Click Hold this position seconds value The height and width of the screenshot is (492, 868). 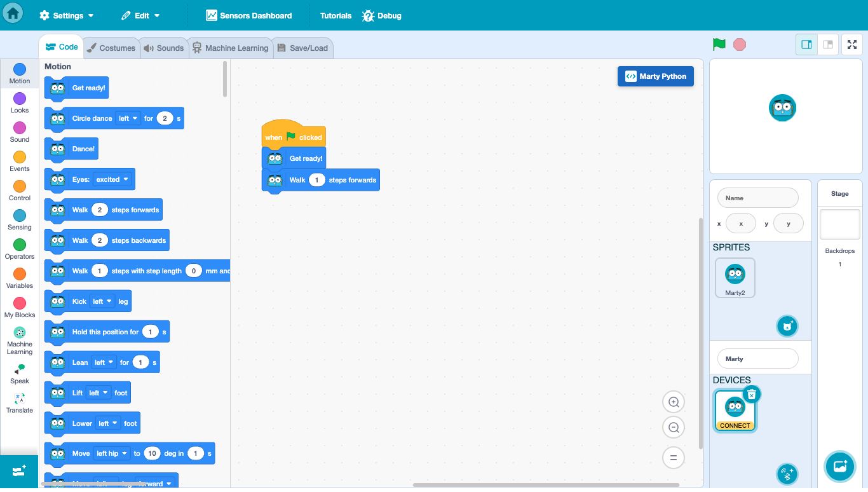click(151, 332)
